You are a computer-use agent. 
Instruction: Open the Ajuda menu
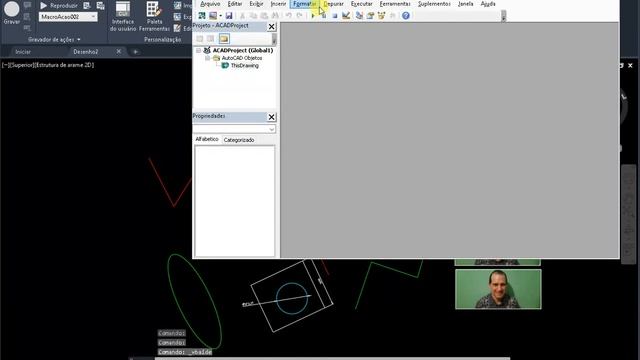488,4
